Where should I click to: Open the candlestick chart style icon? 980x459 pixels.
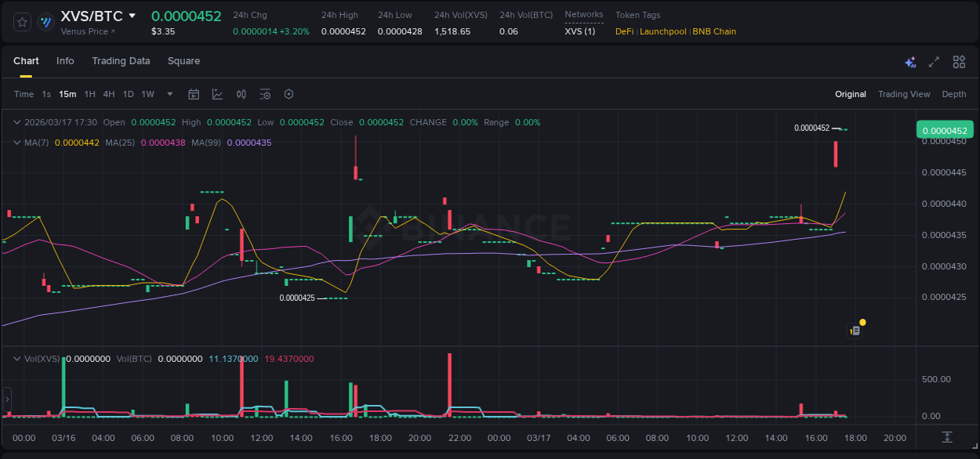241,94
